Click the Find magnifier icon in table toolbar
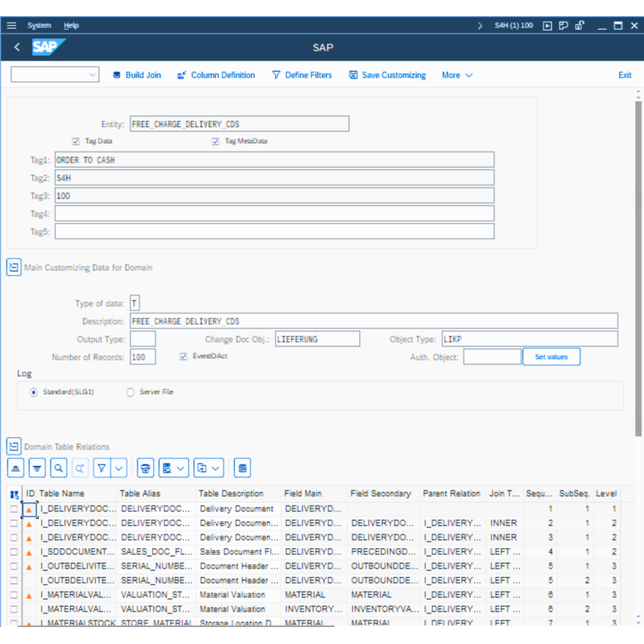 tap(59, 468)
